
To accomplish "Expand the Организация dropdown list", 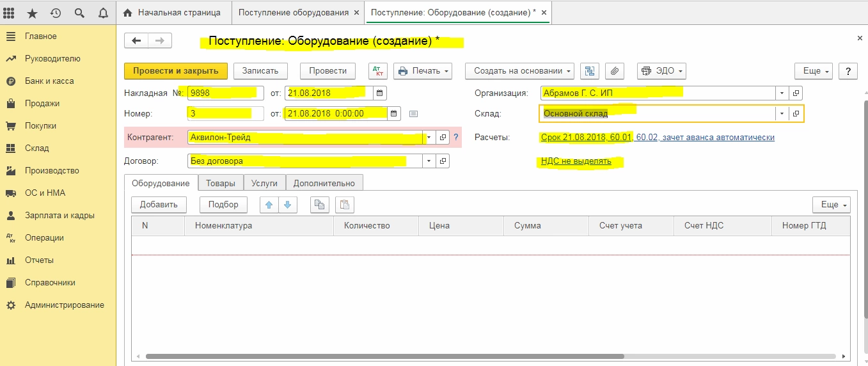I will tap(782, 93).
